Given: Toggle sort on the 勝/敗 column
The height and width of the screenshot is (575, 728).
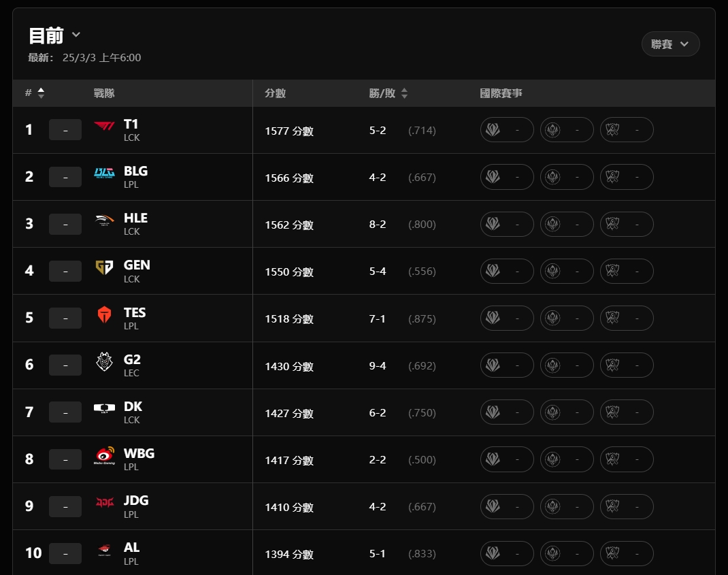Looking at the screenshot, I should click(x=404, y=93).
